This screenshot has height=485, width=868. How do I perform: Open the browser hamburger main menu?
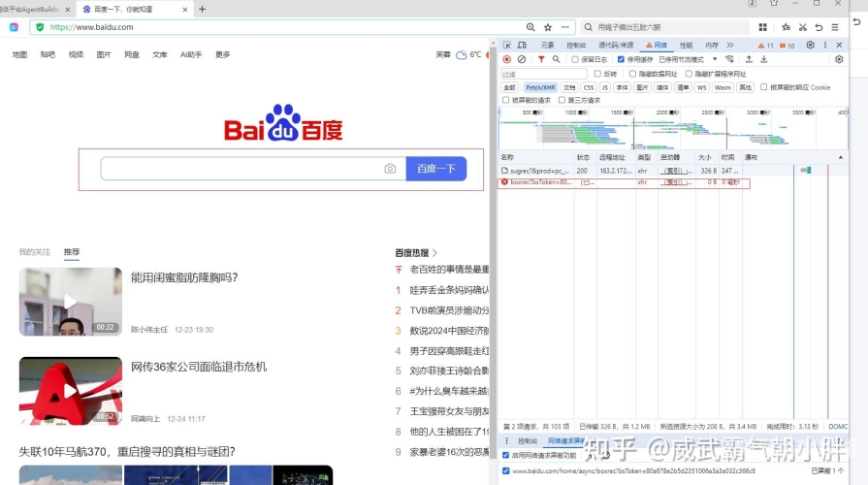[x=835, y=26]
